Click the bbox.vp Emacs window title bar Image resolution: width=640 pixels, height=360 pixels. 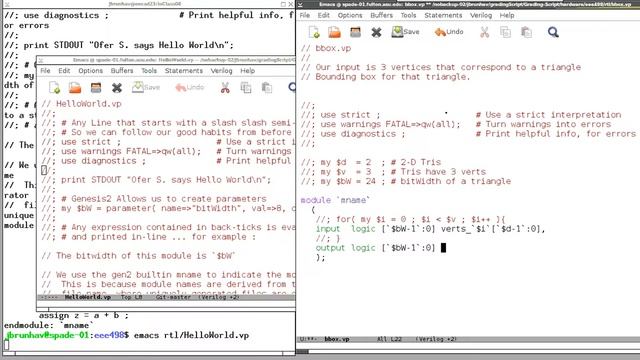tap(469, 4)
